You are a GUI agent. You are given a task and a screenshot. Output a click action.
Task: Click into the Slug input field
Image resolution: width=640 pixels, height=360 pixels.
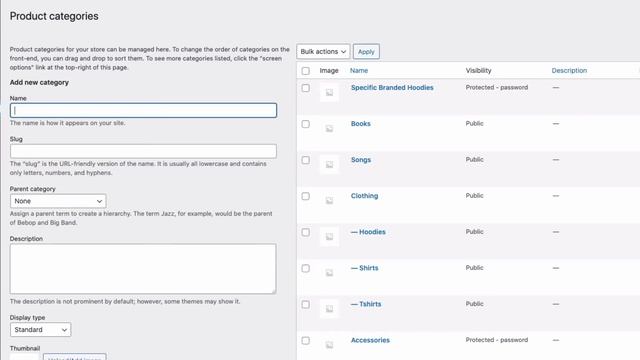click(143, 151)
